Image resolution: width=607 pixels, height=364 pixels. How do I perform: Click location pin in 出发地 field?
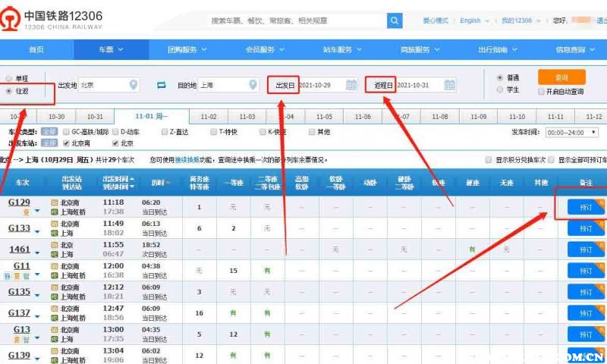[134, 85]
